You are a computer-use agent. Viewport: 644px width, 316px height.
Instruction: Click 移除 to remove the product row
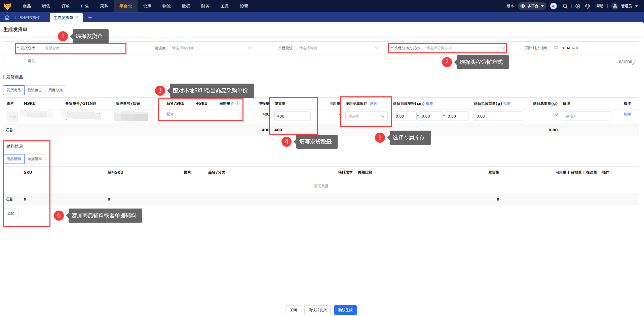(x=627, y=114)
